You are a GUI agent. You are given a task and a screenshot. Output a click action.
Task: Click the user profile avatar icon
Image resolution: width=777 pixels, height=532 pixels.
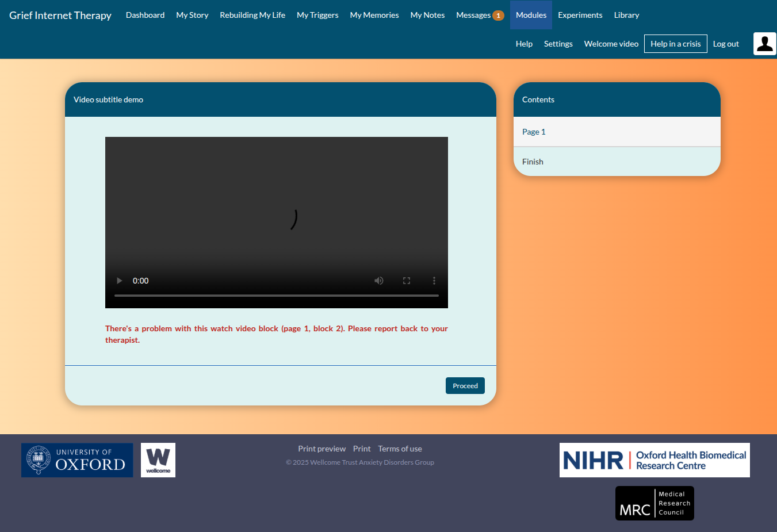click(764, 44)
